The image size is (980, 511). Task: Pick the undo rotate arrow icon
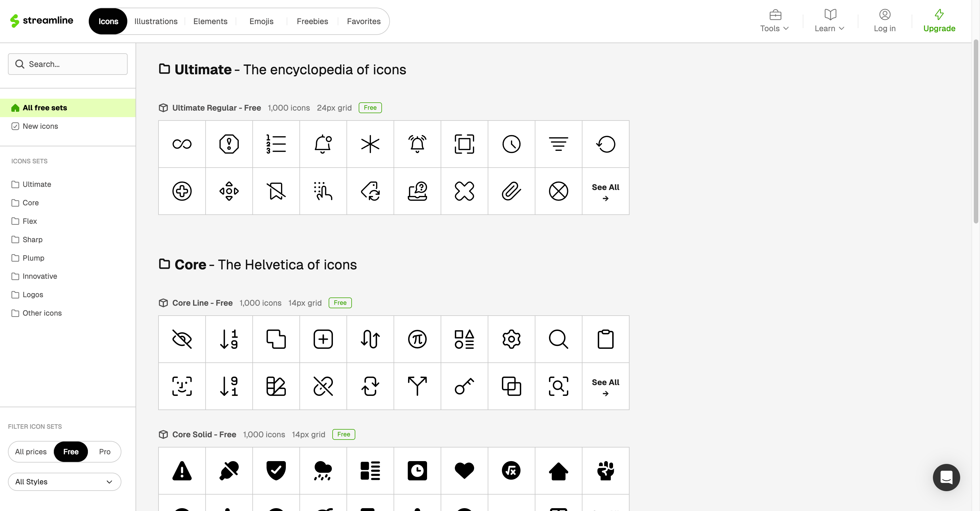click(x=606, y=144)
